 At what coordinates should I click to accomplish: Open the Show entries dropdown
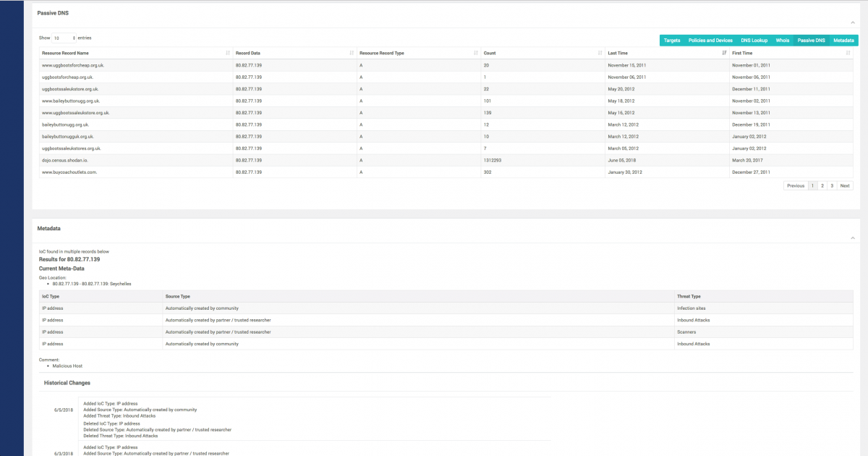64,38
